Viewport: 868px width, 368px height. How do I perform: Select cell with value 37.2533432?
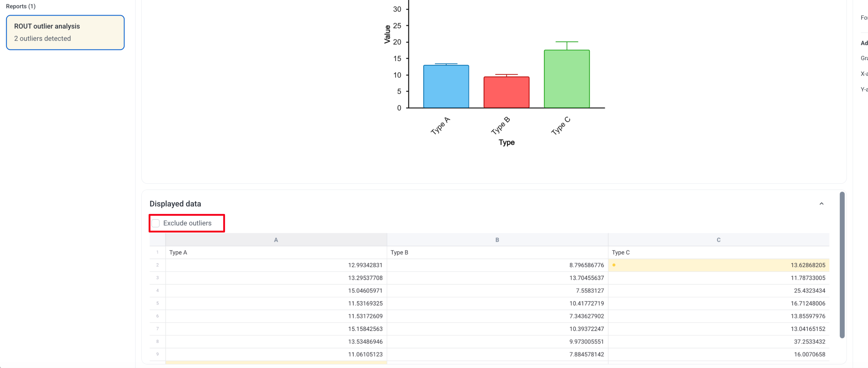(x=719, y=341)
